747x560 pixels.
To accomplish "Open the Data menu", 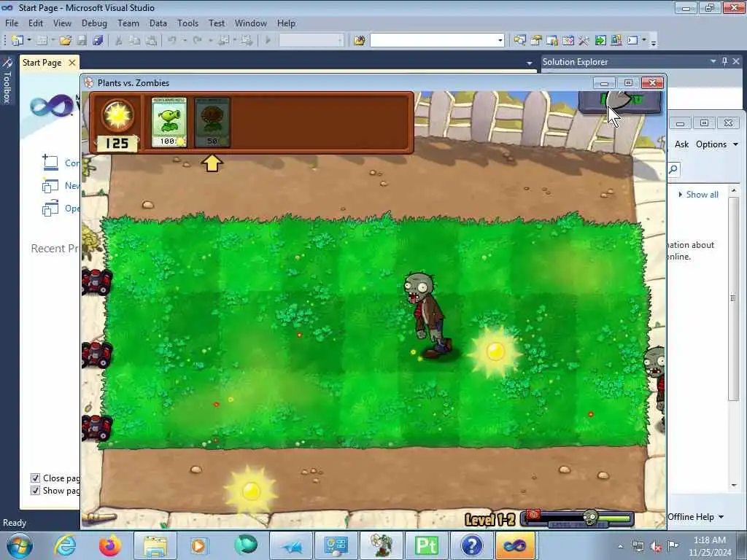I will 158,23.
